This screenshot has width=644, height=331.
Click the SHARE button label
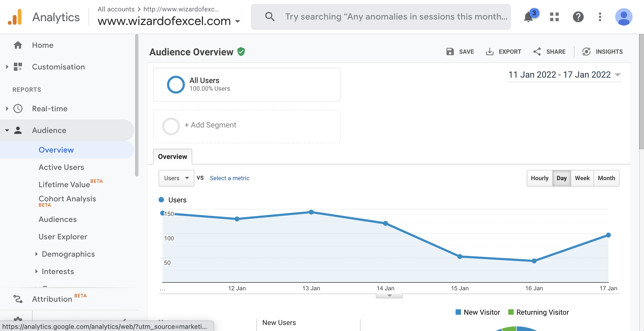[x=556, y=52]
